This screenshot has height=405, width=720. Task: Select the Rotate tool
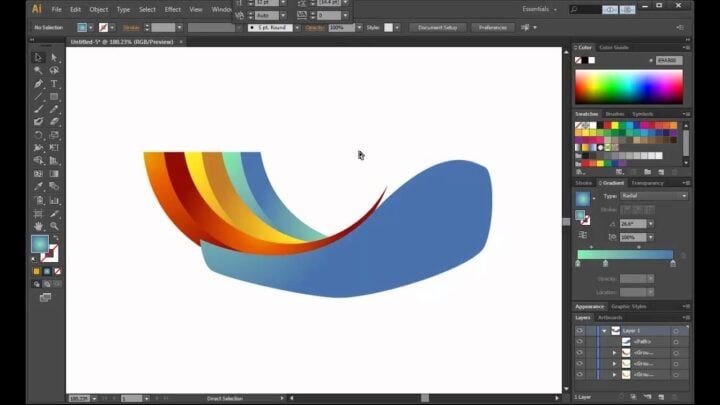38,135
